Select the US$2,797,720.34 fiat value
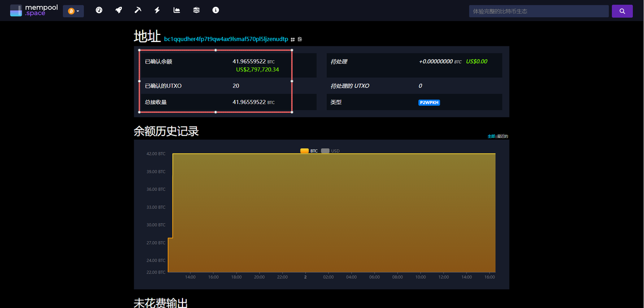 point(258,69)
